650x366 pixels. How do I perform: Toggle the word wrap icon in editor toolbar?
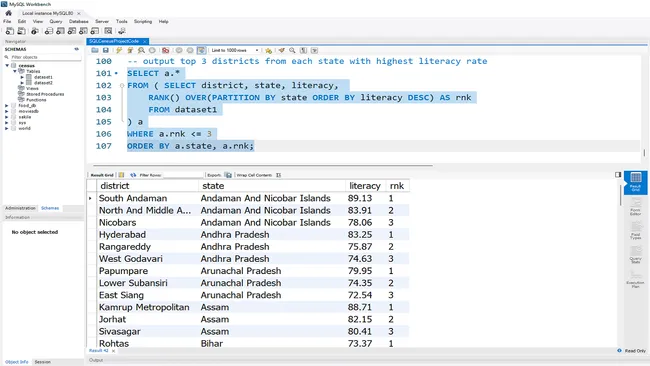tap(315, 50)
